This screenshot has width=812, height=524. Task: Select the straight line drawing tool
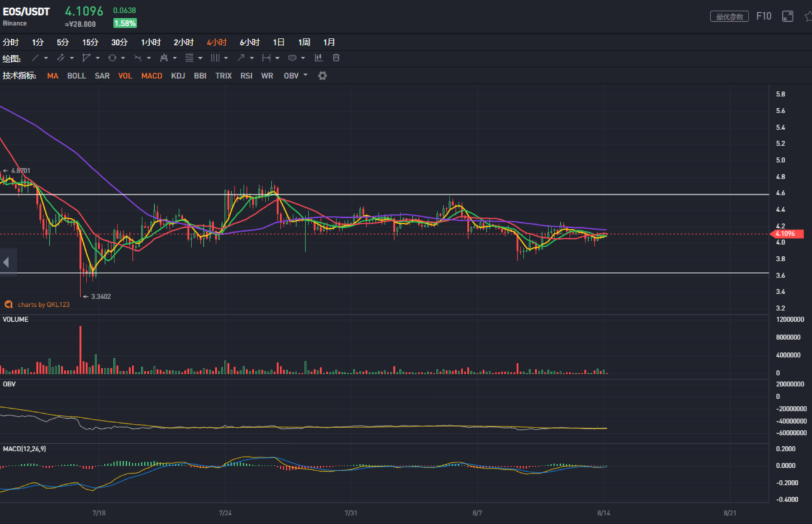35,58
